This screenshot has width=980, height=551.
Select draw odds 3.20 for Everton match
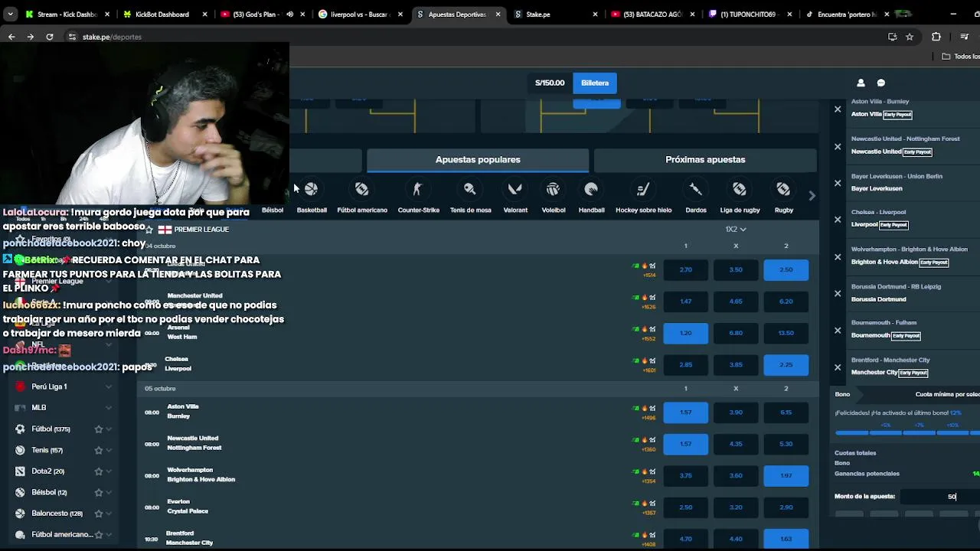736,507
